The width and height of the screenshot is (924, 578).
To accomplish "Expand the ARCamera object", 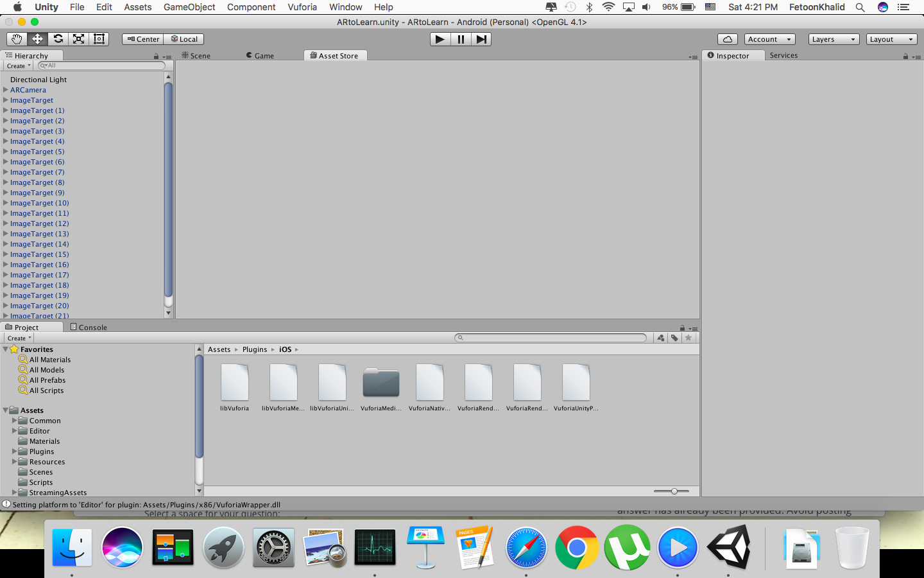I will 6,90.
